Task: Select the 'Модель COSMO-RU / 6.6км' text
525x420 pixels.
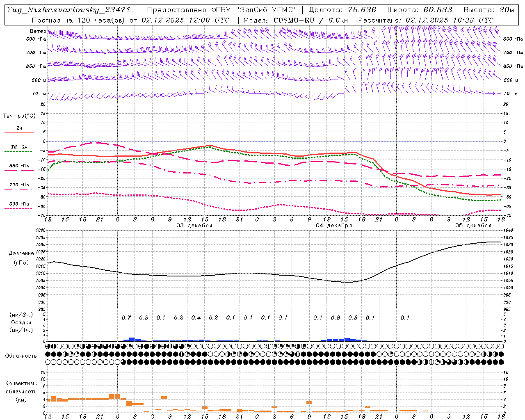Action: pos(296,20)
